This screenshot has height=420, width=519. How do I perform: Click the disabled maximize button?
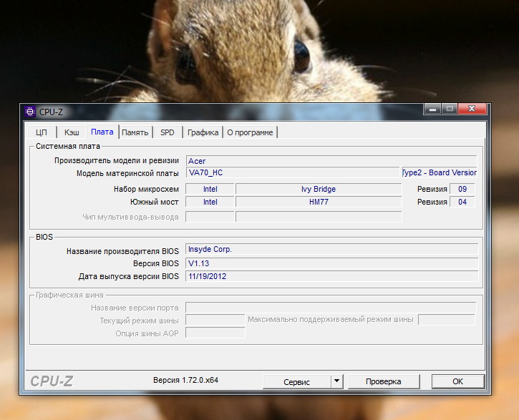[450, 109]
